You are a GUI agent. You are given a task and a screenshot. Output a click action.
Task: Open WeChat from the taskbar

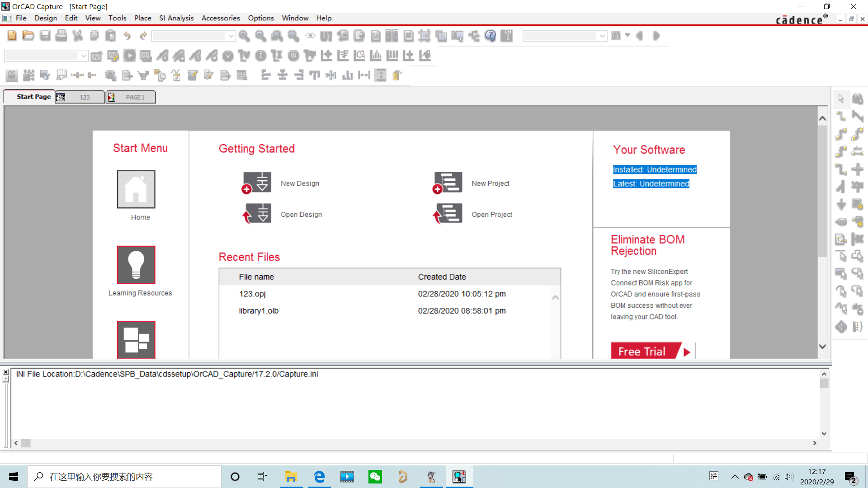[375, 477]
